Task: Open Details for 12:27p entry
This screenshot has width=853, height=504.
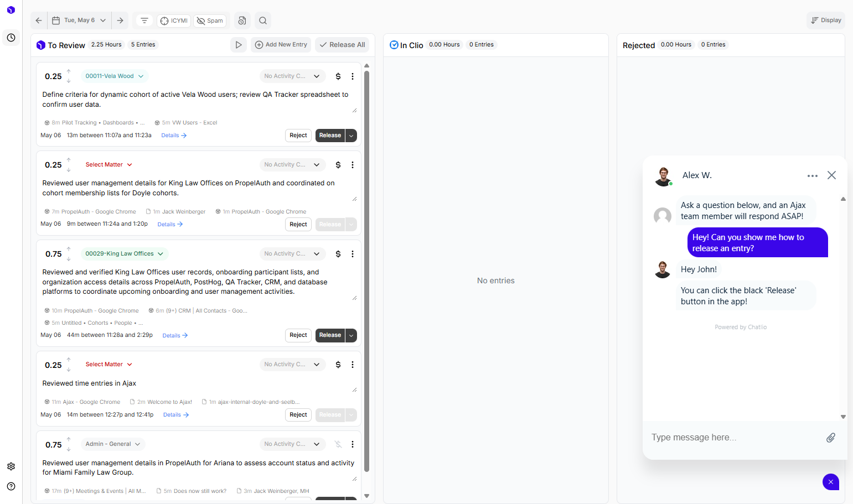Action: 176,415
